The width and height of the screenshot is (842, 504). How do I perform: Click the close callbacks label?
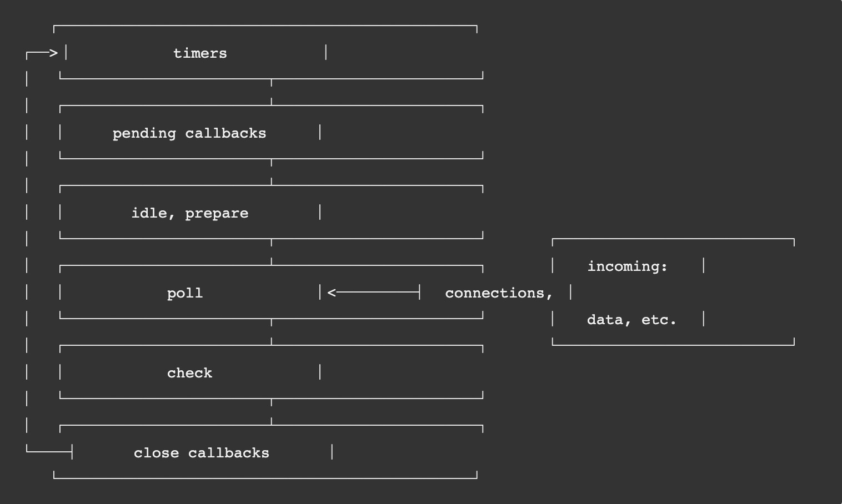[202, 453]
